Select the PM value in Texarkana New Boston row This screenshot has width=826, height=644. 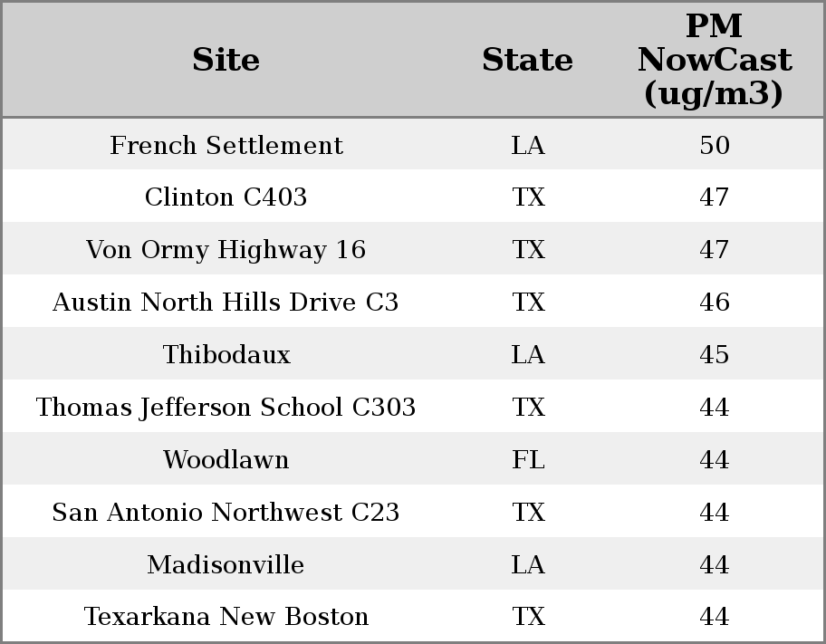click(x=714, y=617)
